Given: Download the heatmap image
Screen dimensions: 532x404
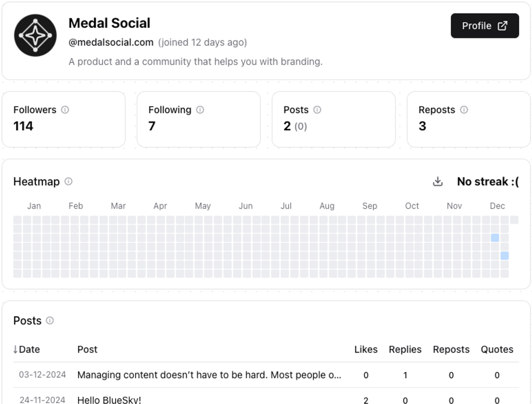Looking at the screenshot, I should click(x=438, y=182).
